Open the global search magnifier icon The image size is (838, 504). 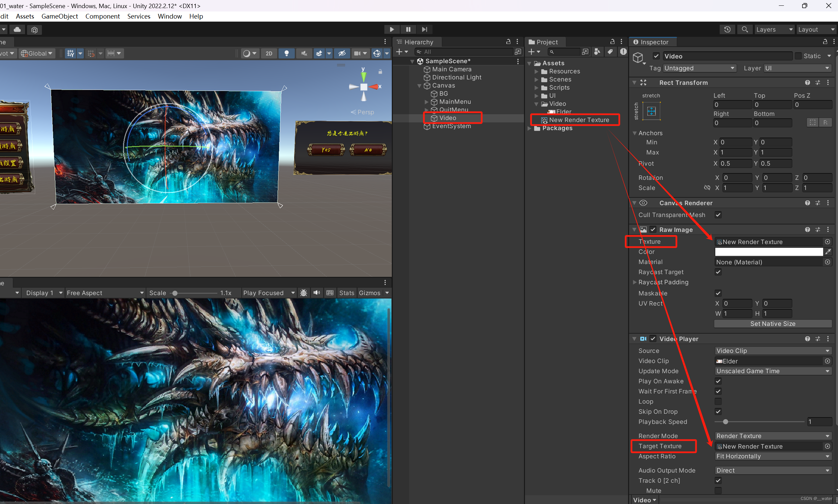coord(745,29)
